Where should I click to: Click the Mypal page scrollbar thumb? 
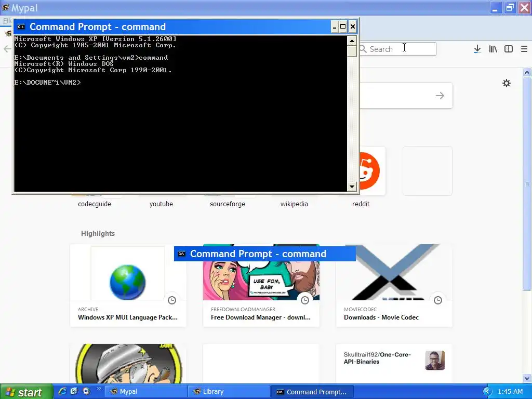[527, 184]
